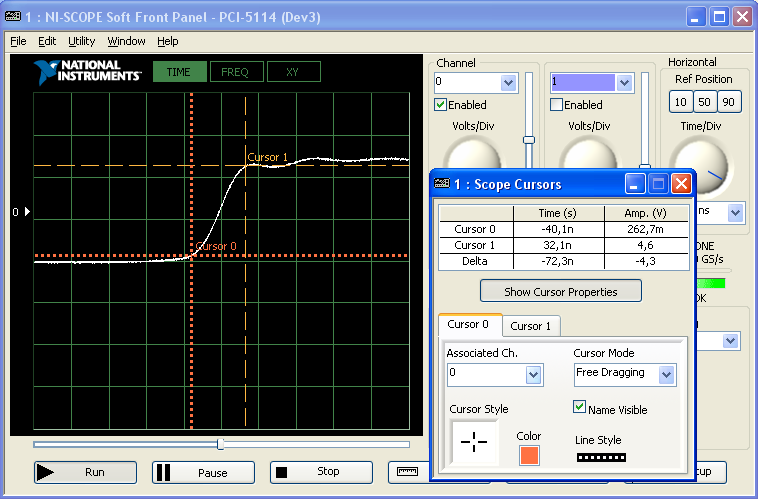Click the Cursor 0 time value -40,1n
The height and width of the screenshot is (499, 758).
[558, 229]
